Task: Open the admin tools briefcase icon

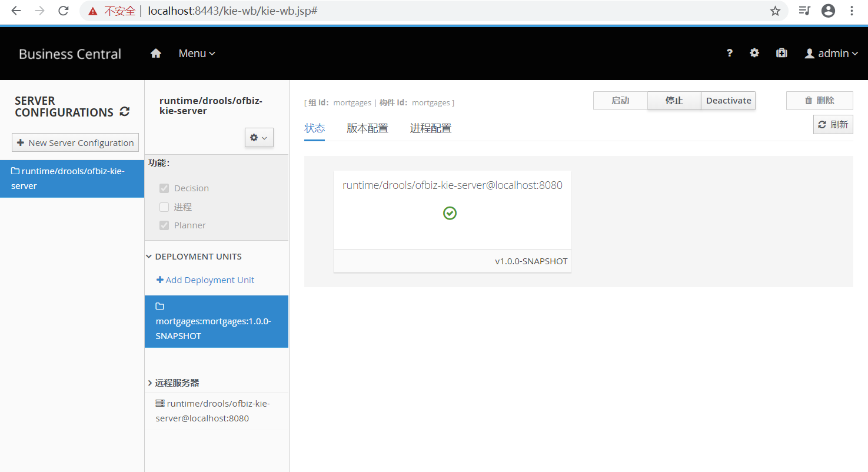Action: coord(781,53)
